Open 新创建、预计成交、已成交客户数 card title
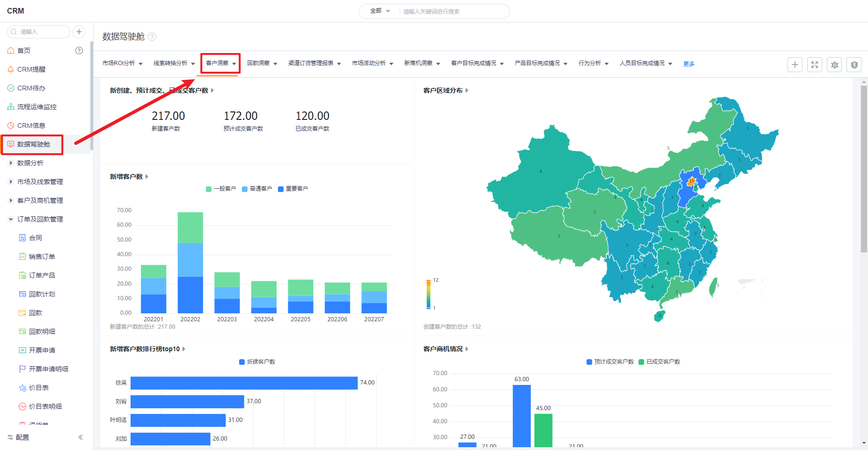Screen dimensions: 868x450 (159, 90)
